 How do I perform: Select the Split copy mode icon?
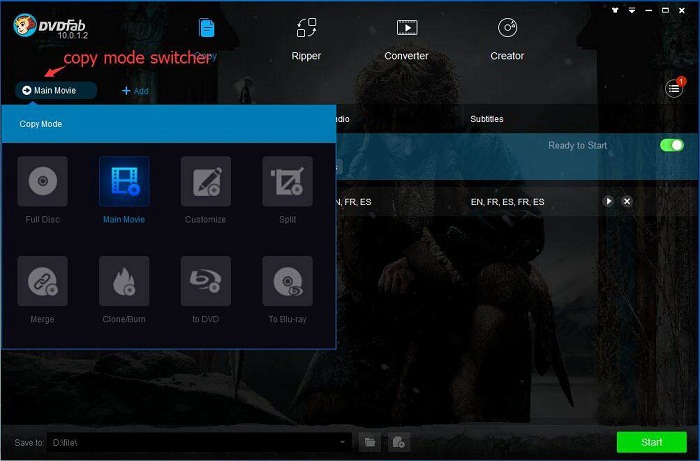point(288,181)
